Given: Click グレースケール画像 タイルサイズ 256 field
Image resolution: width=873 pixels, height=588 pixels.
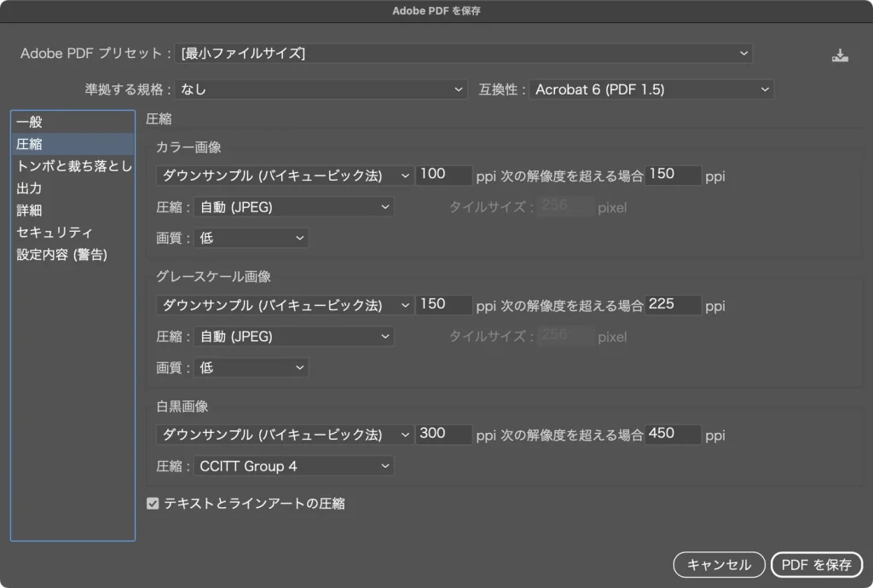Looking at the screenshot, I should pos(566,336).
